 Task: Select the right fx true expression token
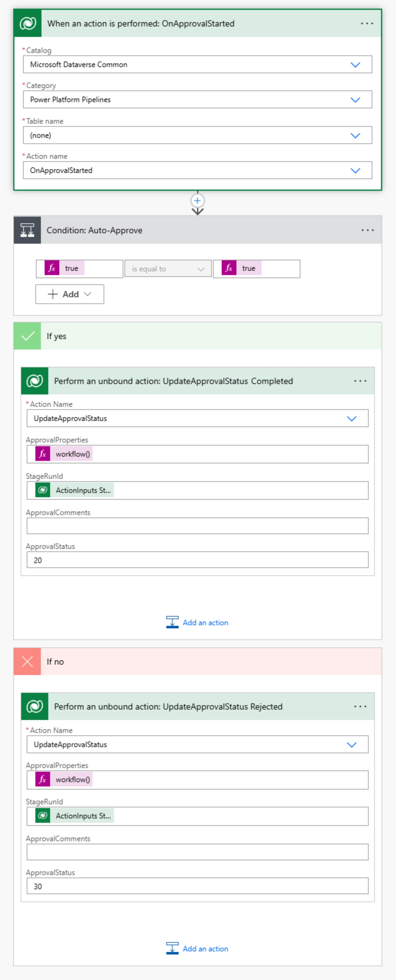click(241, 268)
